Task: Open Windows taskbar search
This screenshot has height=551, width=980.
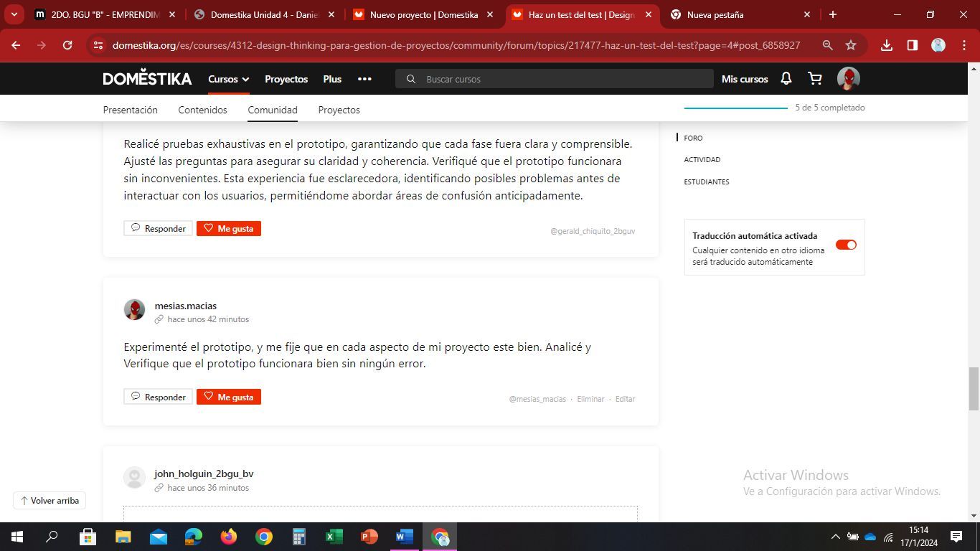Action: [x=52, y=537]
